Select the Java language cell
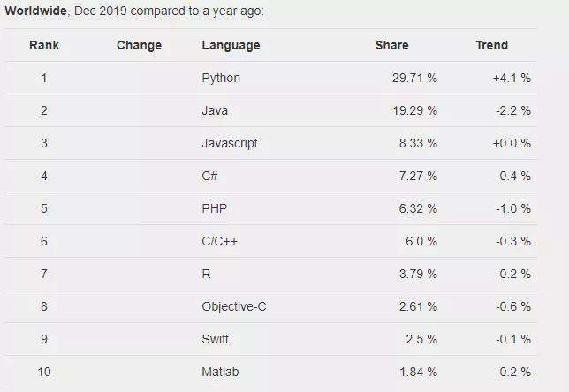This screenshot has width=569, height=392. pos(215,110)
